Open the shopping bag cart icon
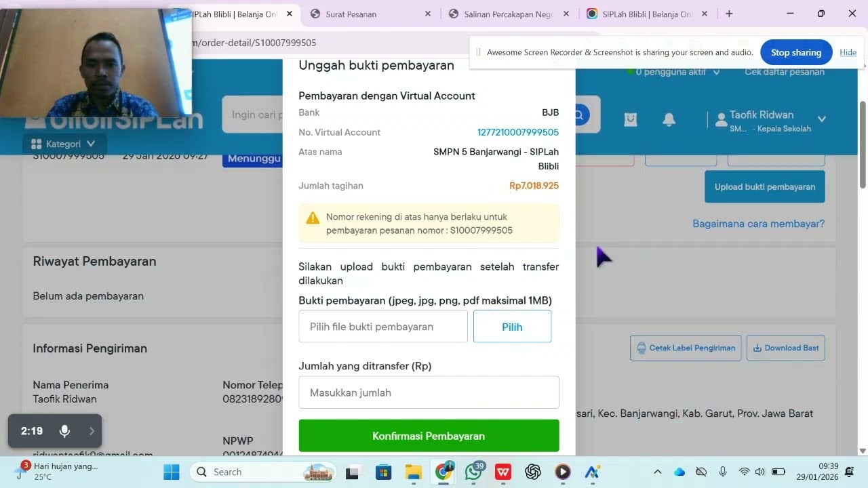Screen dimensions: 868x488 pyautogui.click(x=631, y=119)
